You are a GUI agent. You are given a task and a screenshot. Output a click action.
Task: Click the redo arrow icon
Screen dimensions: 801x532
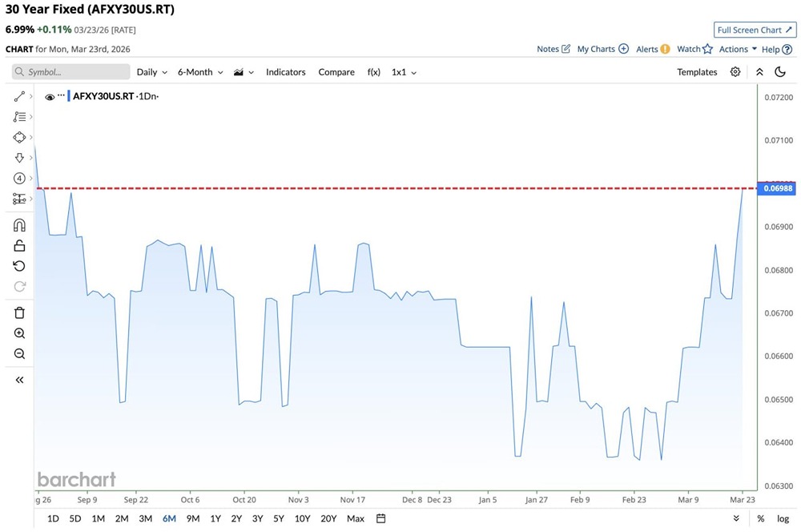click(x=19, y=286)
